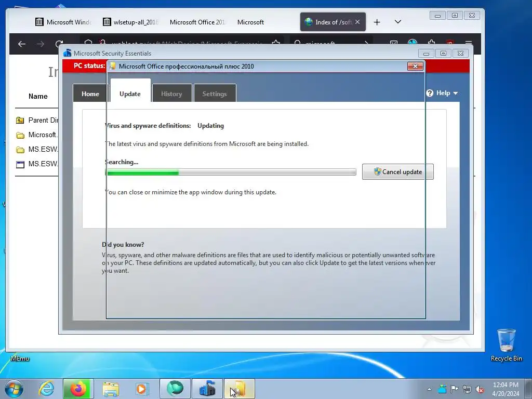Select the Recycle Bin desktop icon
532x399 pixels.
[506, 345]
